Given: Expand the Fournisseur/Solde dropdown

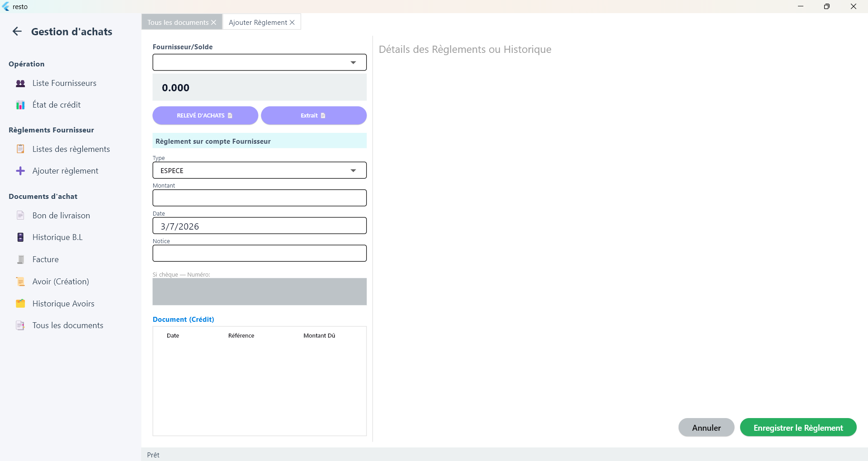Looking at the screenshot, I should (259, 62).
